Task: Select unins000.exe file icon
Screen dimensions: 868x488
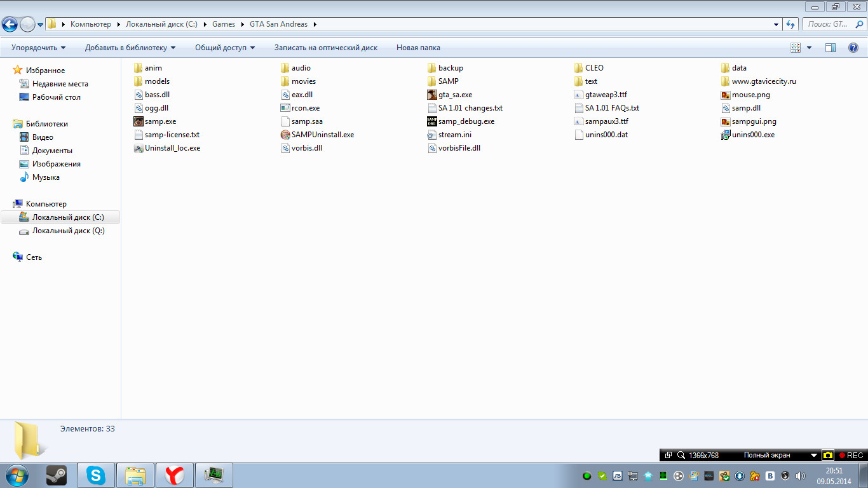Action: pos(726,135)
